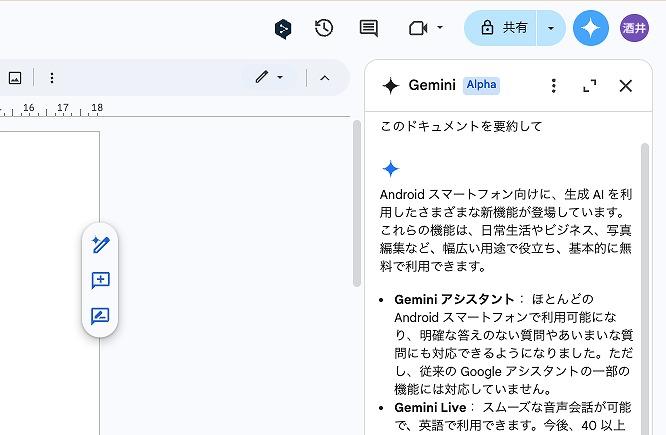Click ruler mark 17
Viewport: 666px width, 435px height.
[63, 107]
